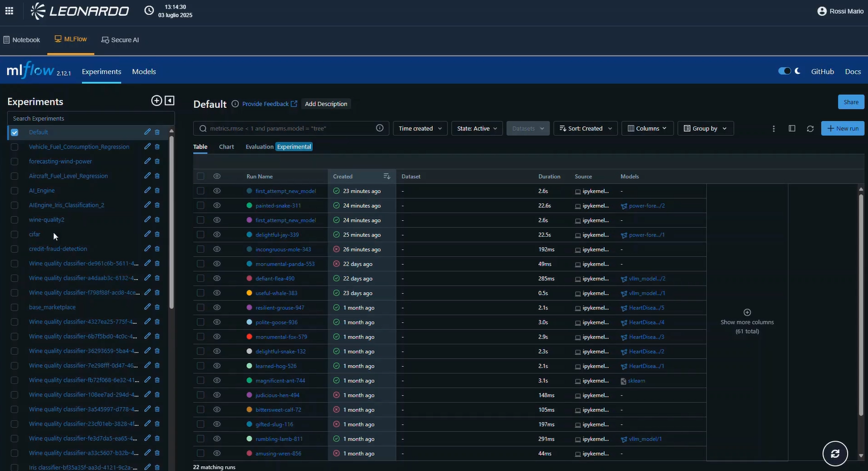
Task: Open the Group by dropdown
Action: (705, 128)
